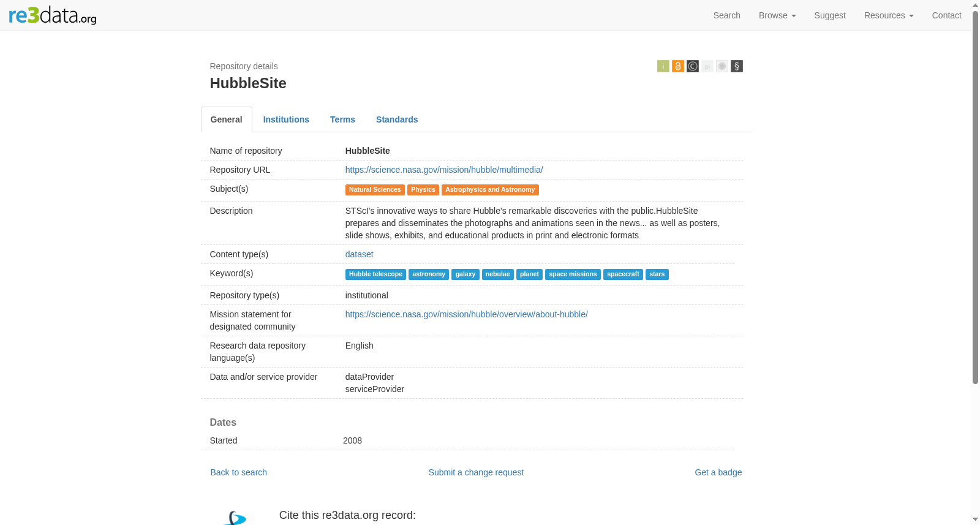980x525 pixels.
Task: Click the Get a badge link
Action: (718, 472)
